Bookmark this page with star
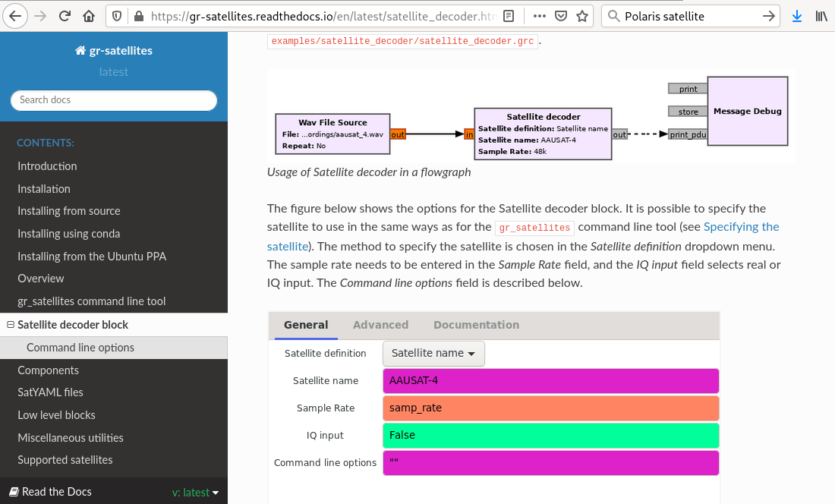835x504 pixels. point(582,17)
